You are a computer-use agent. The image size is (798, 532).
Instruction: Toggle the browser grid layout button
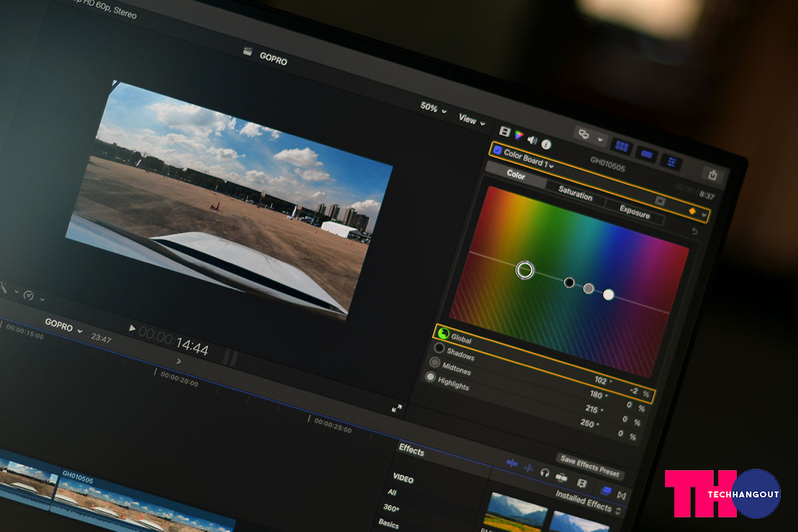click(622, 146)
